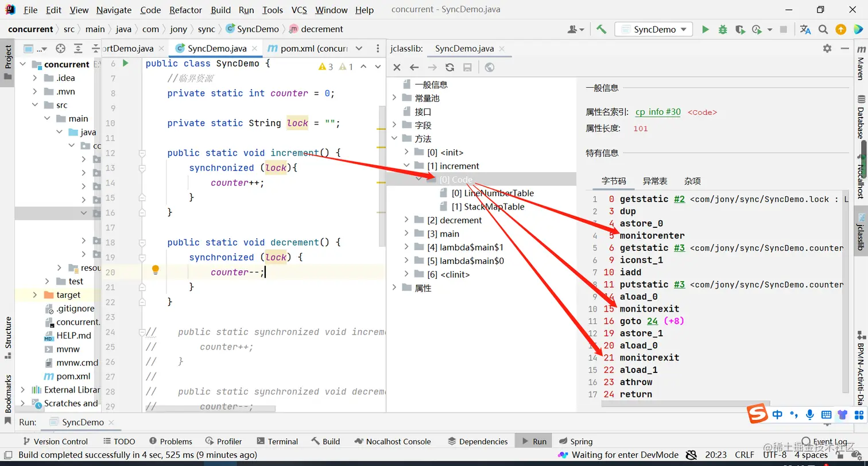This screenshot has height=466, width=868.
Task: Click the Select Opened File target icon
Action: [60, 49]
